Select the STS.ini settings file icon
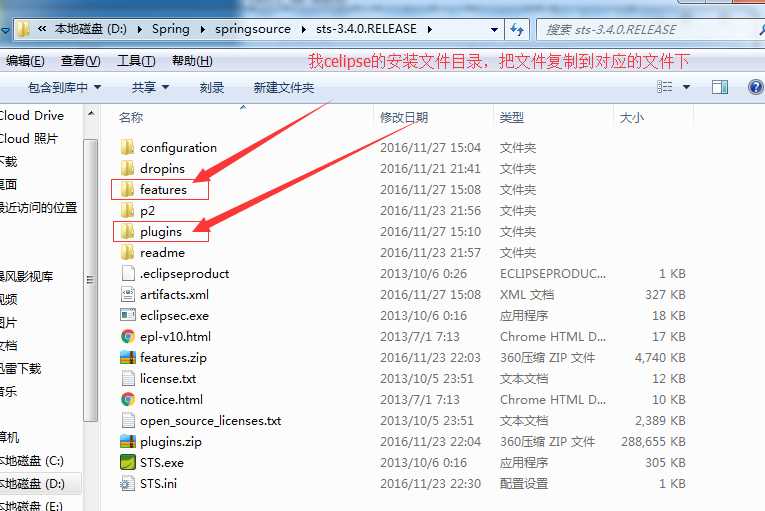765x511 pixels. point(127,483)
